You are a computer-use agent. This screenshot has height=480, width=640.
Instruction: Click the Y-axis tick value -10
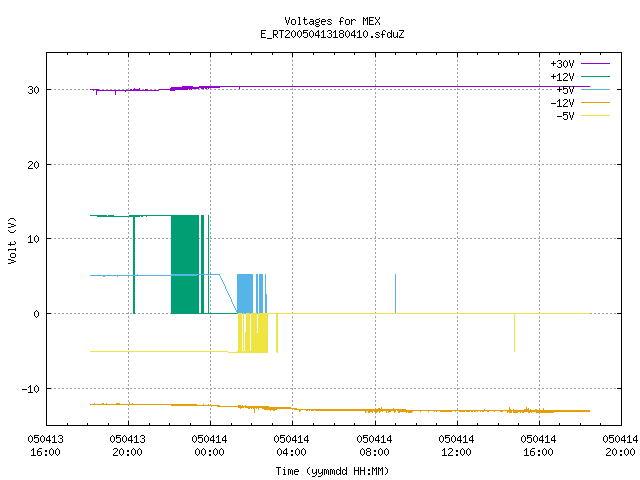(31, 389)
